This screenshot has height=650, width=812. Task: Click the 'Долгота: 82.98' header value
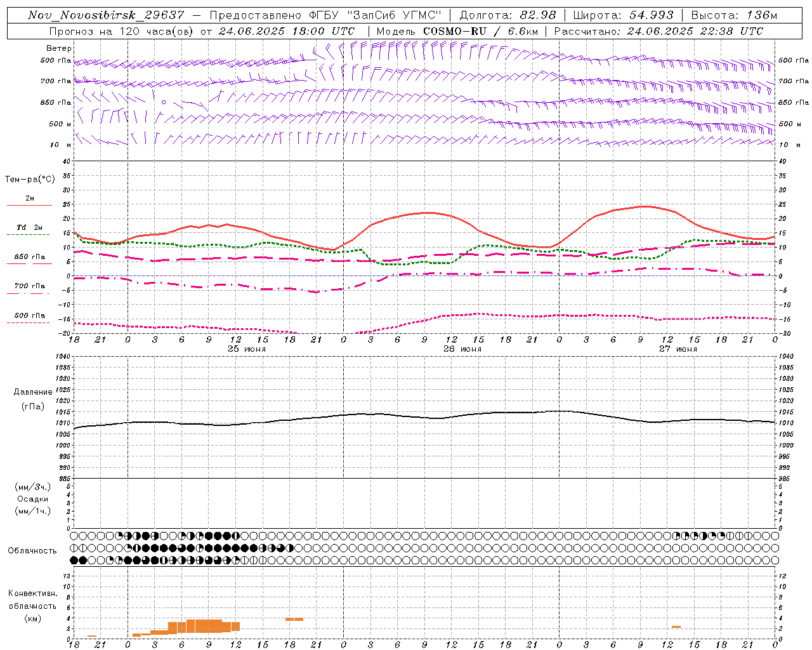coord(507,15)
